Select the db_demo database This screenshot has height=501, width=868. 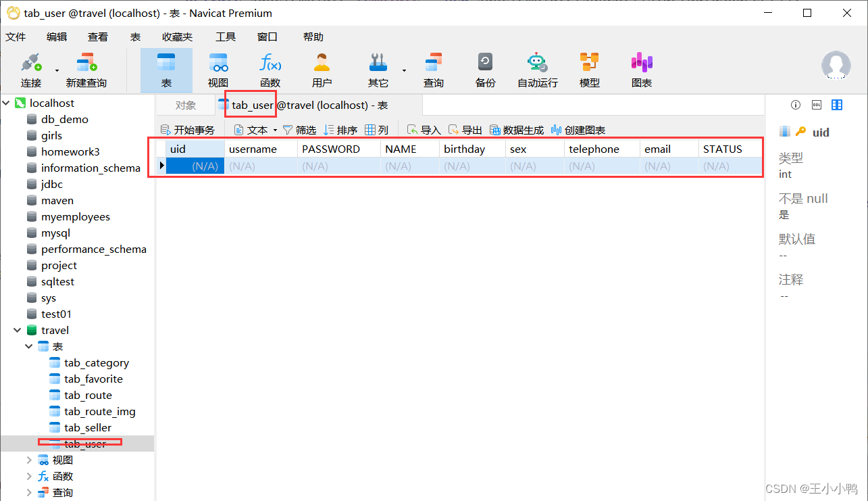pyautogui.click(x=65, y=119)
